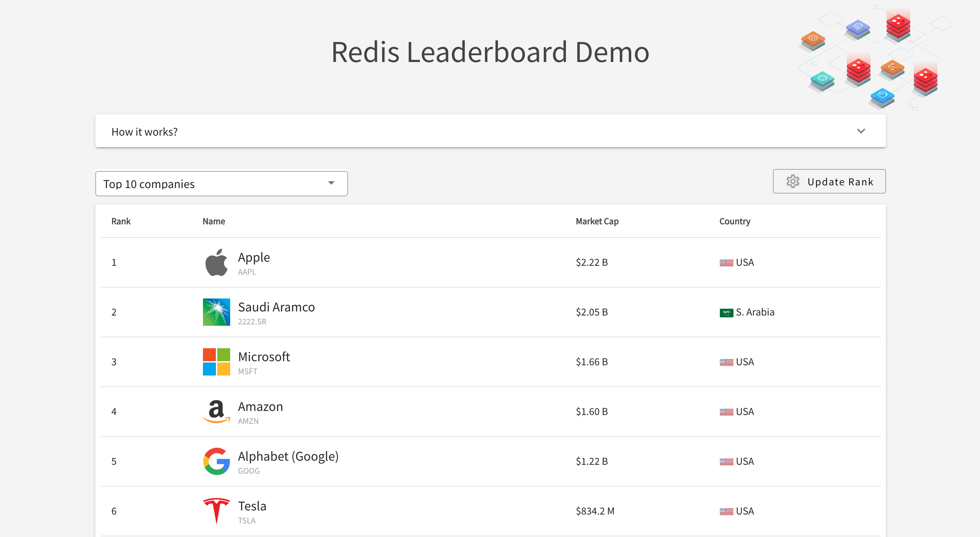Click the Country column header
980x537 pixels.
click(x=734, y=221)
